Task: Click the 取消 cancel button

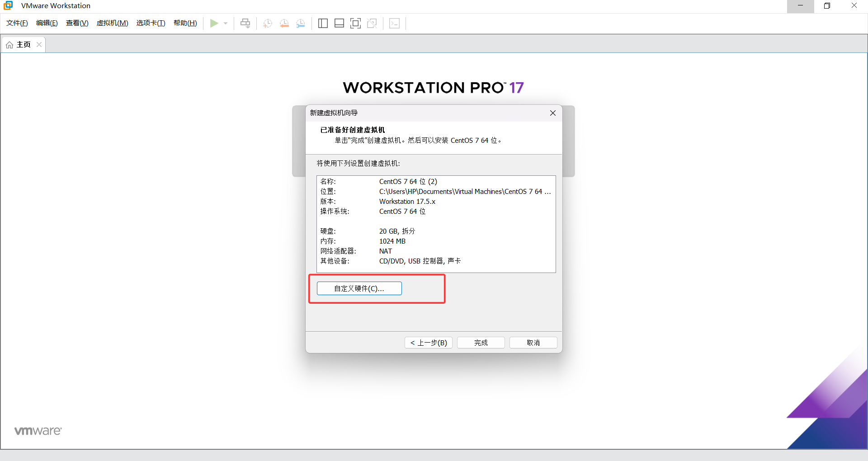Action: (533, 343)
